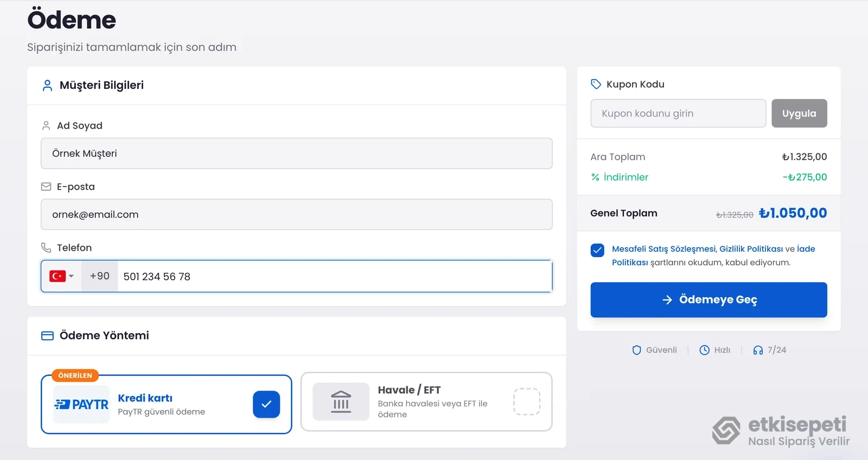This screenshot has height=460, width=868.
Task: Click the Havale / EFT title text
Action: (x=409, y=390)
